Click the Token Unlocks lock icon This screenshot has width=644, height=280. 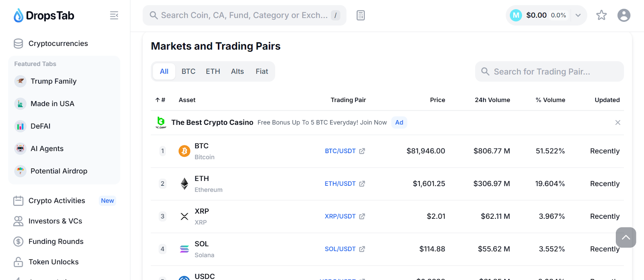point(19,262)
